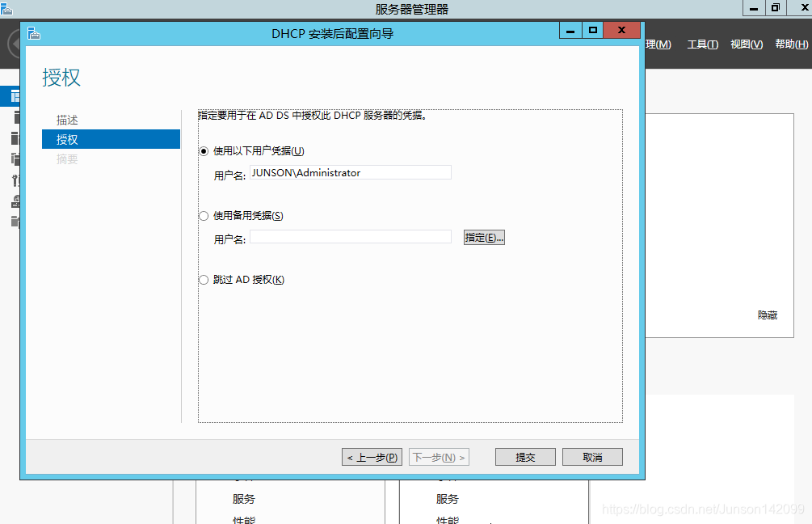812x524 pixels.
Task: Click 服务 in the left server tile
Action: pos(244,499)
